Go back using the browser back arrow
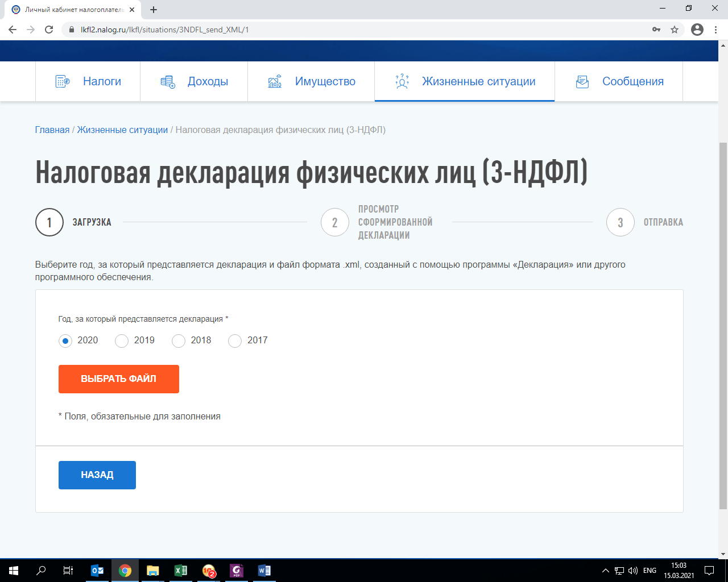This screenshot has width=728, height=582. 12,29
